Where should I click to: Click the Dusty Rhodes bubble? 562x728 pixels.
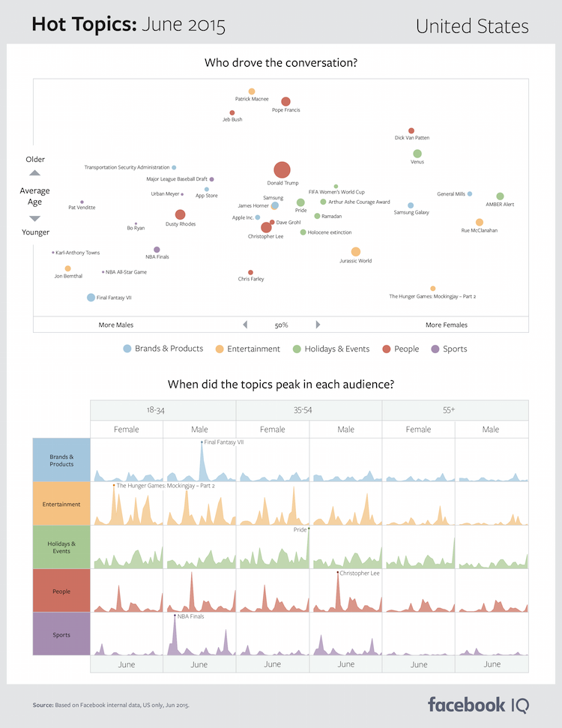[x=180, y=215]
